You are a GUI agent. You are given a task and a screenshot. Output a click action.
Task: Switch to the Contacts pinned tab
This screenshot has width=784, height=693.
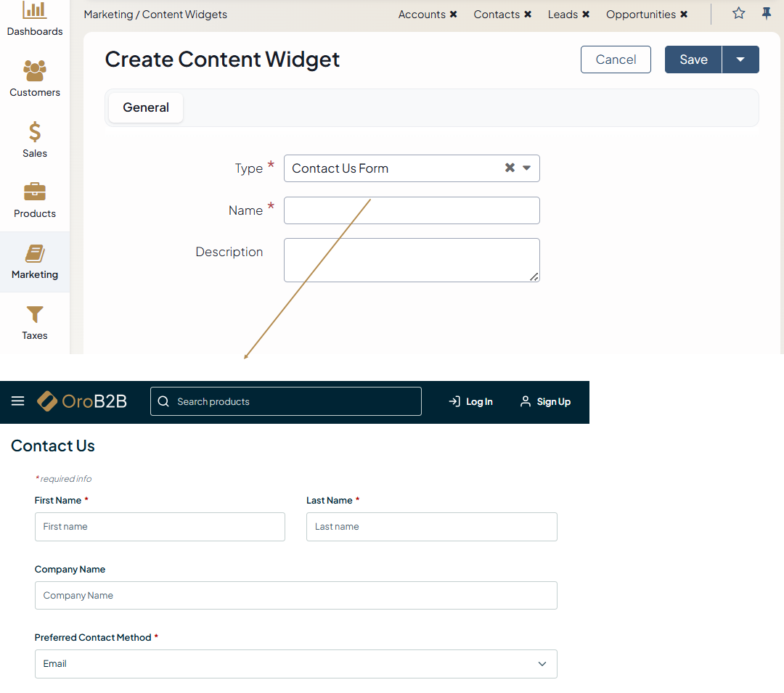[x=497, y=15]
